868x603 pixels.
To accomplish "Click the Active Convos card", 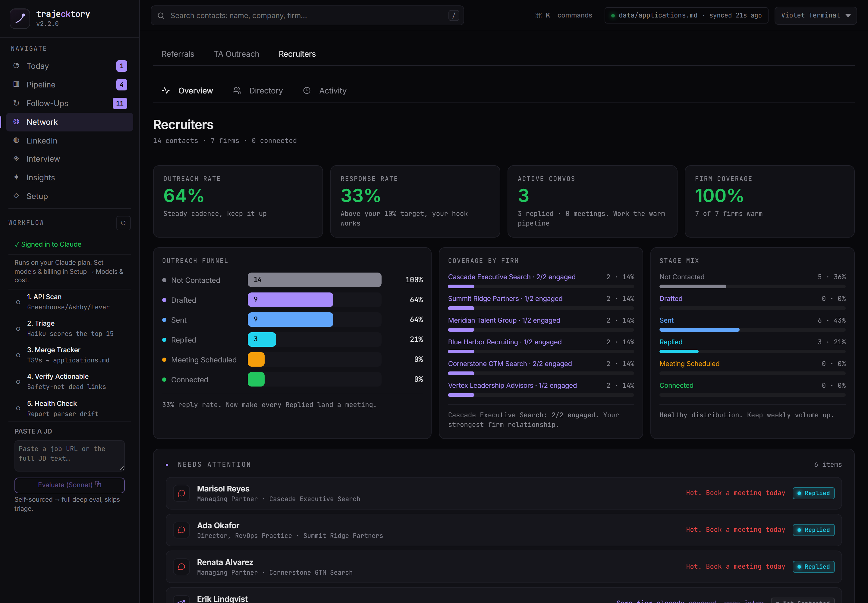I will 592,201.
